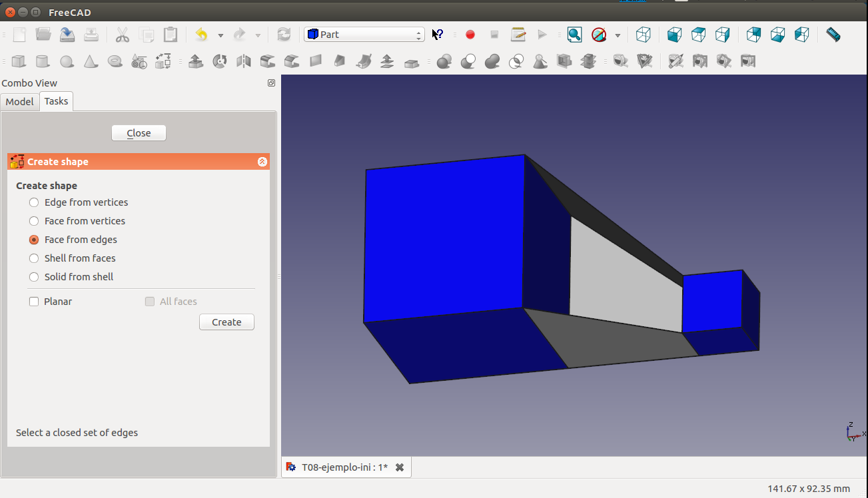Click the Edit macros notepad icon
868x498 pixels.
point(518,35)
